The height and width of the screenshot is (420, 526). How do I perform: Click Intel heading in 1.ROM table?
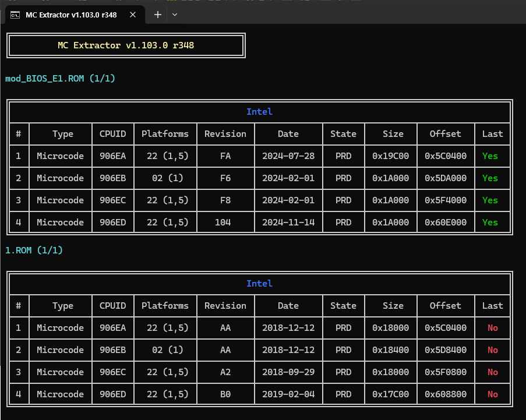point(259,284)
